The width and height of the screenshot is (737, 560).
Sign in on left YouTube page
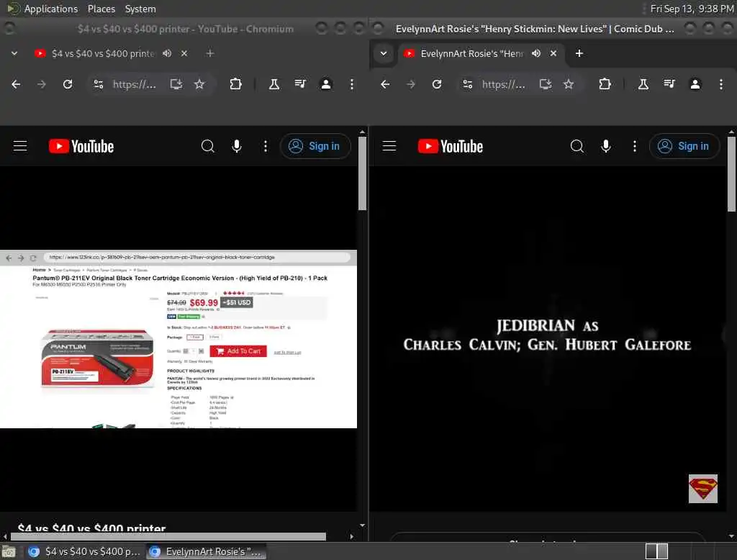[x=315, y=146]
